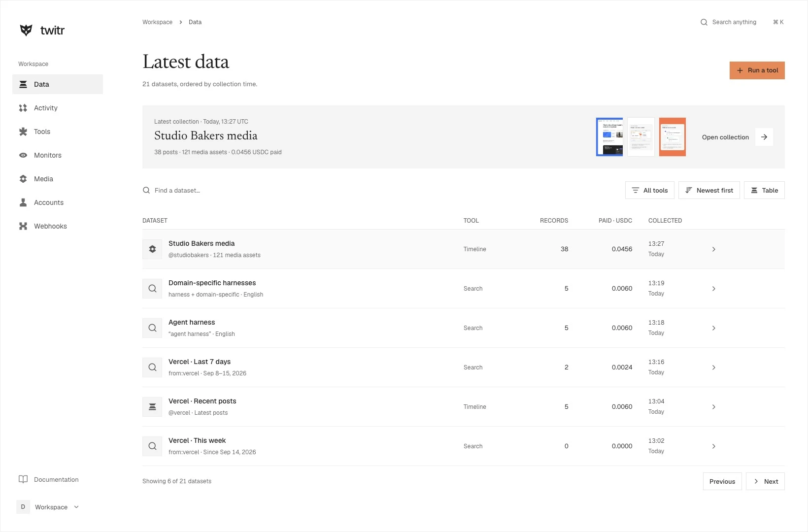Click the search magnifier icon at top

[704, 22]
